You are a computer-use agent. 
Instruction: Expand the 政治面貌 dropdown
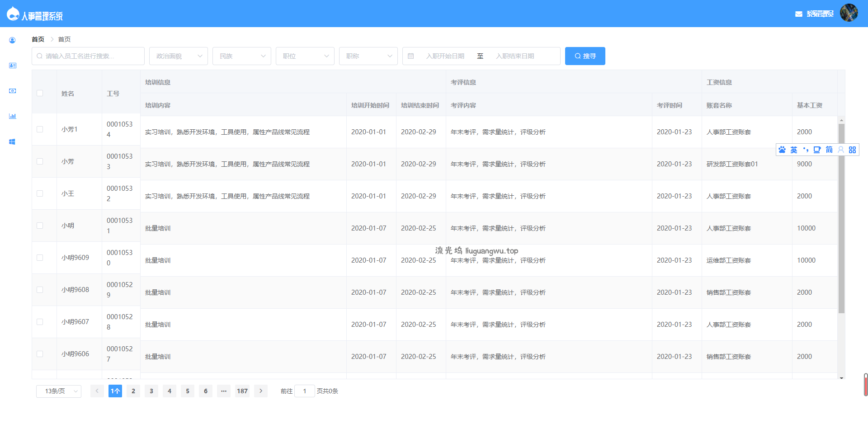tap(179, 56)
